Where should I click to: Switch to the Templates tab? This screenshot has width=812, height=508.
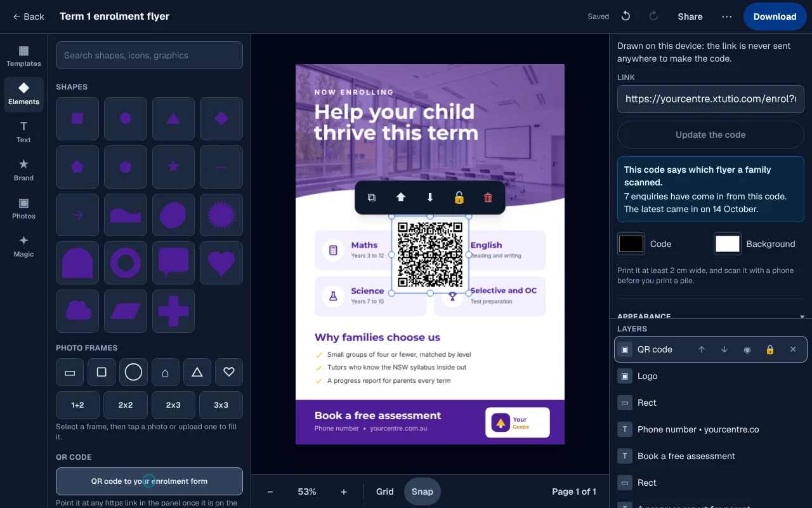point(23,55)
